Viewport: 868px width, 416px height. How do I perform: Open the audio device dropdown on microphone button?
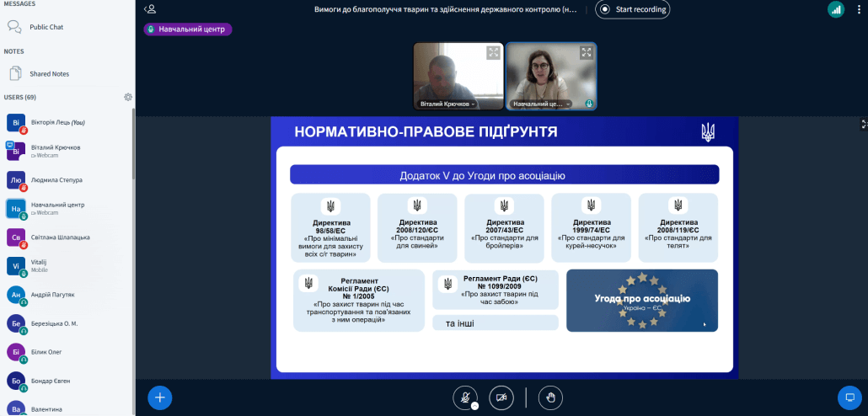[x=474, y=406]
